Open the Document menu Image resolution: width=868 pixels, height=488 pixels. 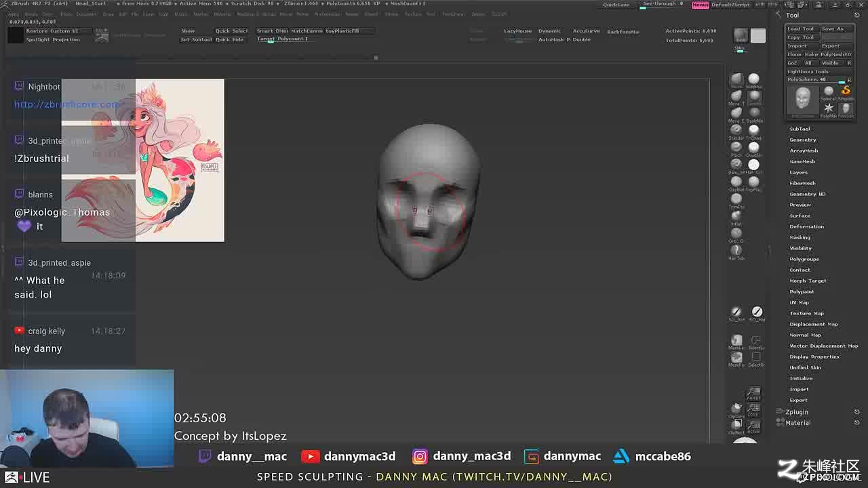pos(86,14)
